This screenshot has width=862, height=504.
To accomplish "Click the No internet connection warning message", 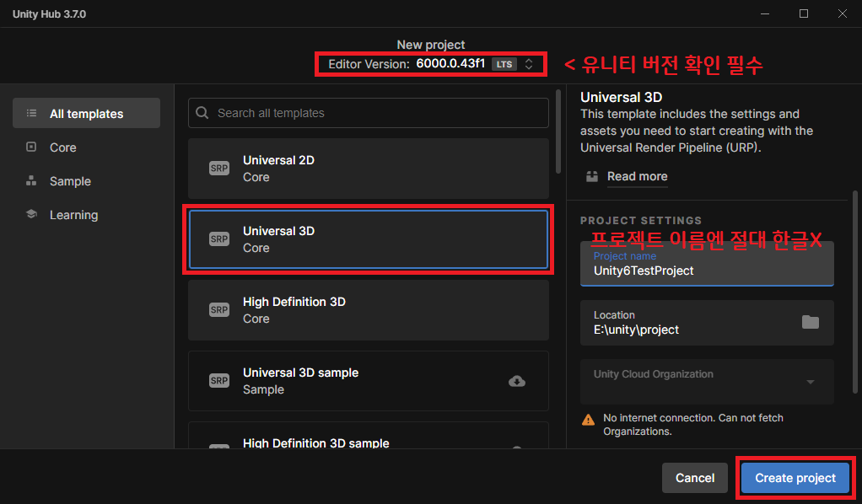I will tap(692, 424).
